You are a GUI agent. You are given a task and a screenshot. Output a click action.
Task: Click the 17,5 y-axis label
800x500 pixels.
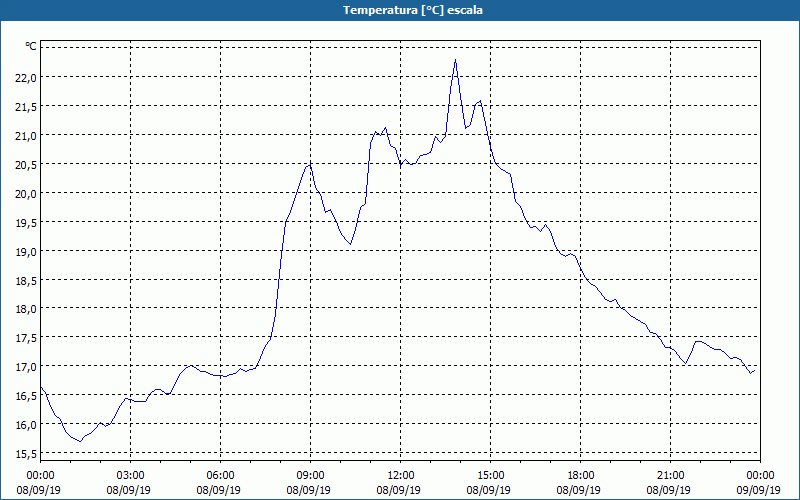[27, 338]
